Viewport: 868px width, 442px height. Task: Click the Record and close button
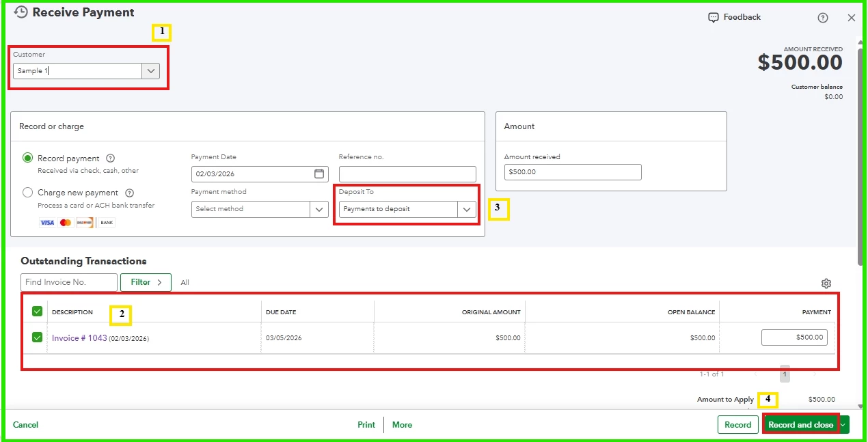pos(801,425)
